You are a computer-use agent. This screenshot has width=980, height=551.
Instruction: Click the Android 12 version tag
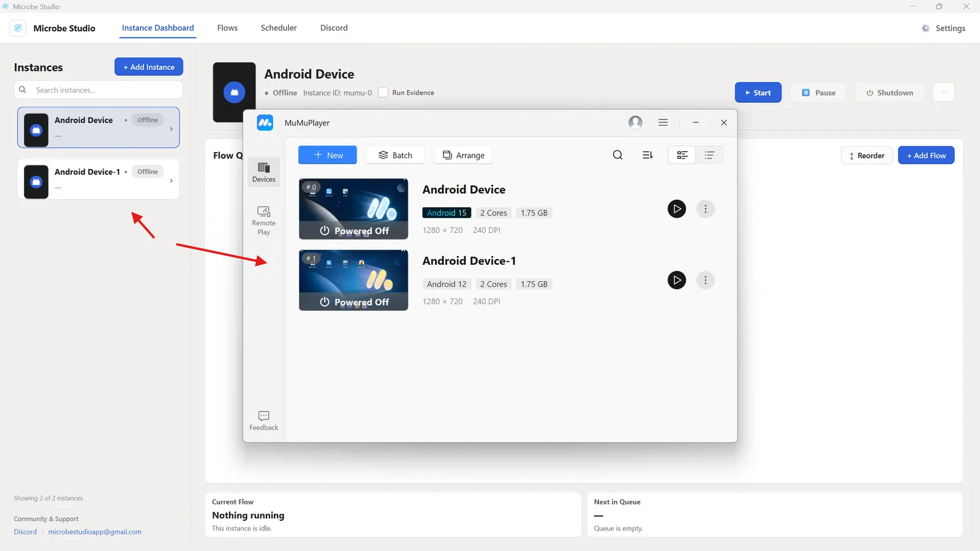(447, 284)
